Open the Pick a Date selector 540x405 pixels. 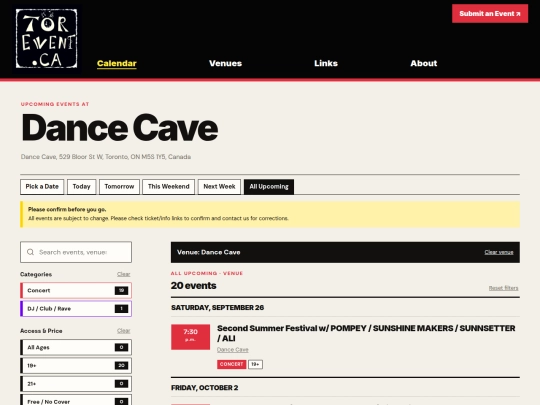(42, 187)
